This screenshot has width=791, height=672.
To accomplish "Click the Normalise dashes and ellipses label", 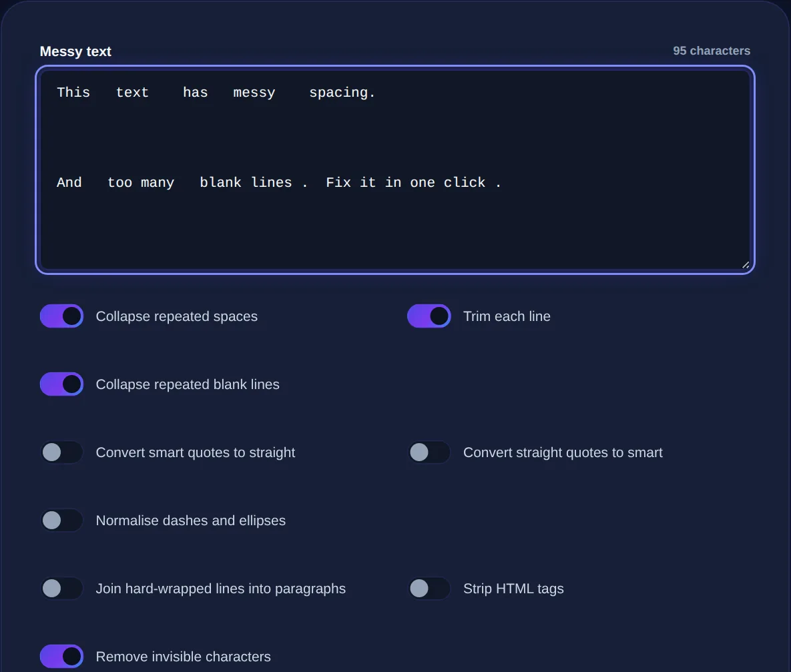I will pyautogui.click(x=191, y=521).
